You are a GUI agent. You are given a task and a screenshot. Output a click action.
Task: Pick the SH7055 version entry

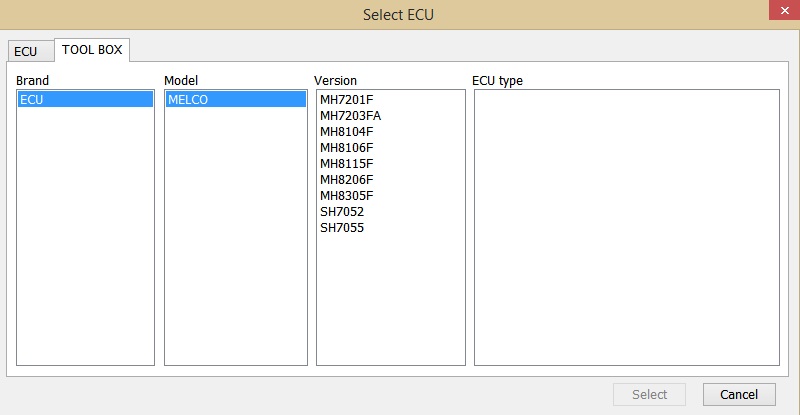(342, 227)
